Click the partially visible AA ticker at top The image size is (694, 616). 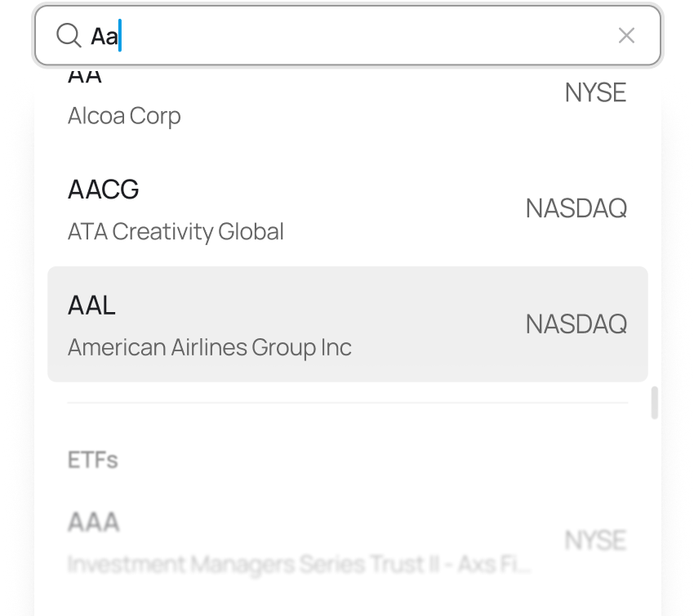[x=85, y=77]
